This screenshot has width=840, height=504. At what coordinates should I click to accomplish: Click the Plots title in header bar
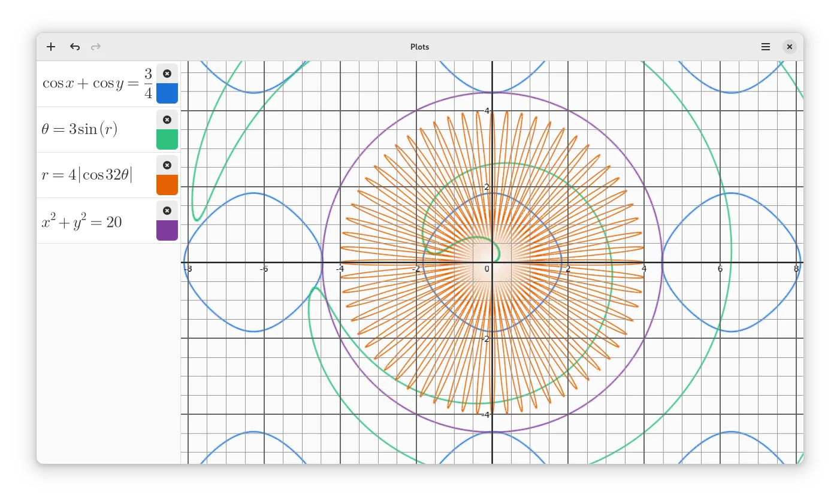419,47
